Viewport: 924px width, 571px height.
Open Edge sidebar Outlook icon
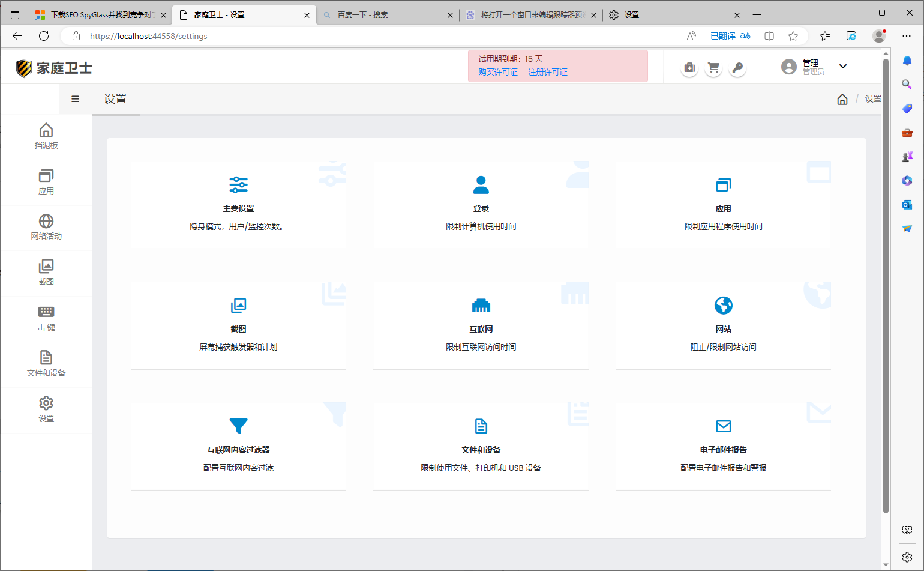point(907,205)
